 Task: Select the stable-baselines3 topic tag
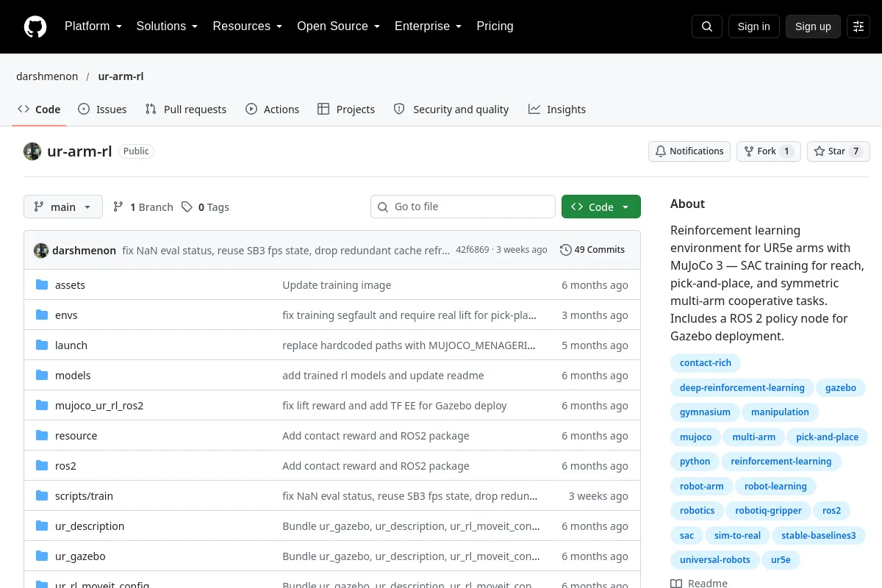click(819, 536)
